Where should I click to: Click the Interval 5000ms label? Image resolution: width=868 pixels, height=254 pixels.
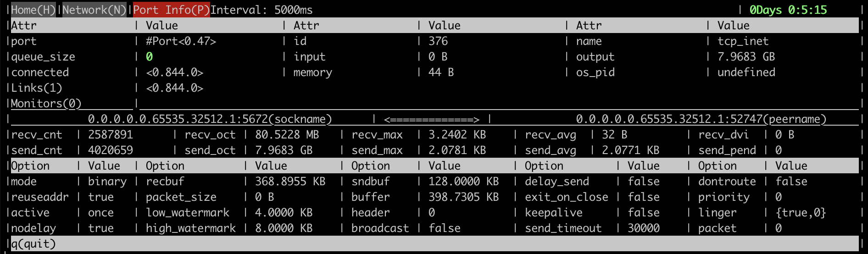coord(262,10)
